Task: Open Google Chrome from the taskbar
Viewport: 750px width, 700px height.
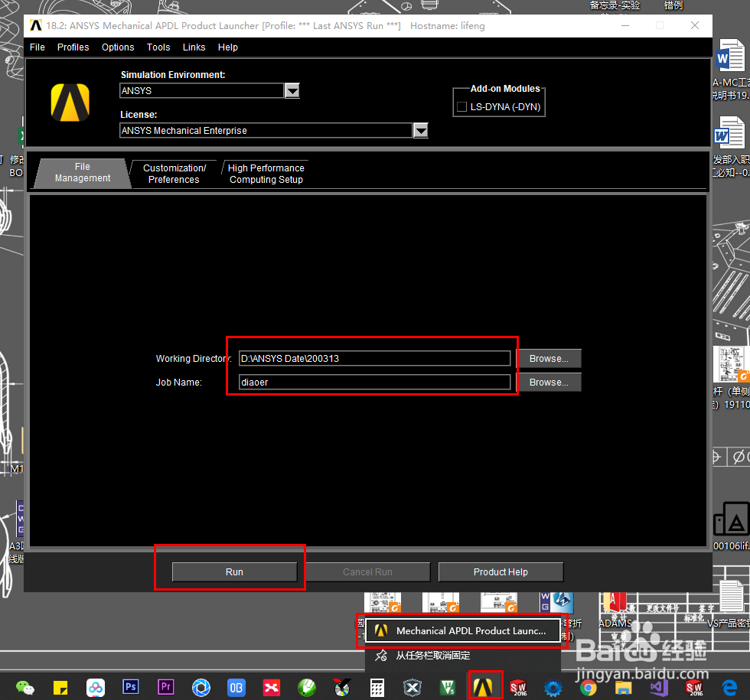Action: pos(589,688)
